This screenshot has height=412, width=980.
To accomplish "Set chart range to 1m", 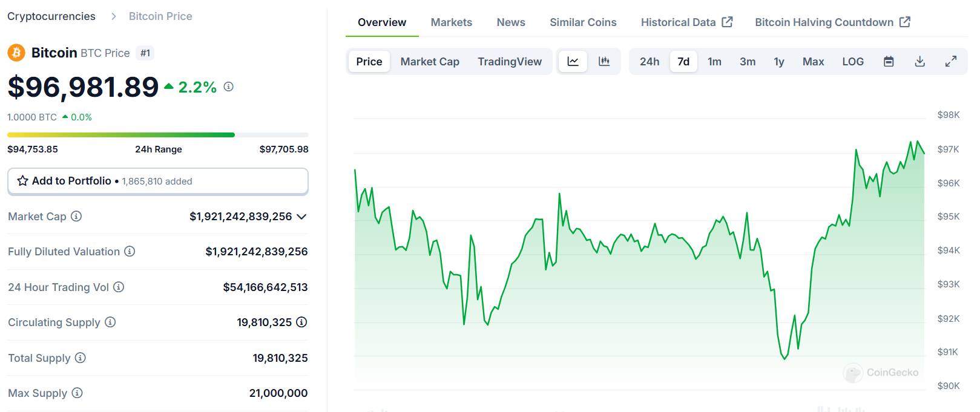I will [714, 61].
